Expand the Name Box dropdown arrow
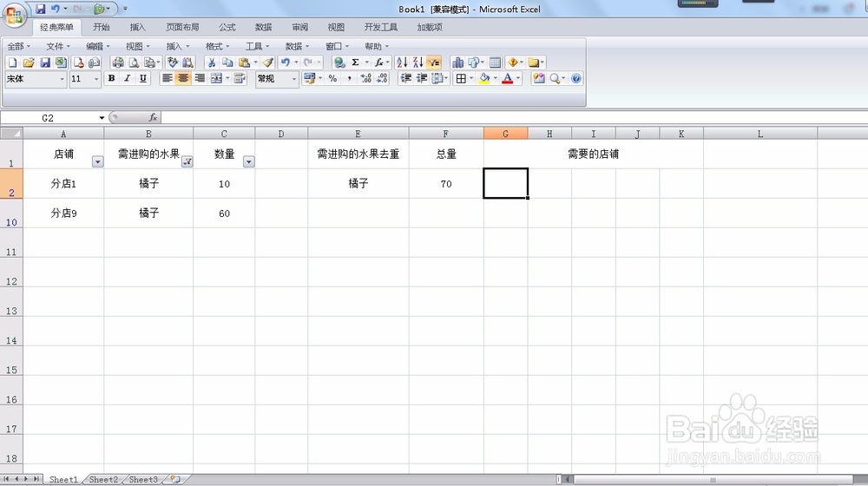This screenshot has width=868, height=486. pyautogui.click(x=102, y=118)
